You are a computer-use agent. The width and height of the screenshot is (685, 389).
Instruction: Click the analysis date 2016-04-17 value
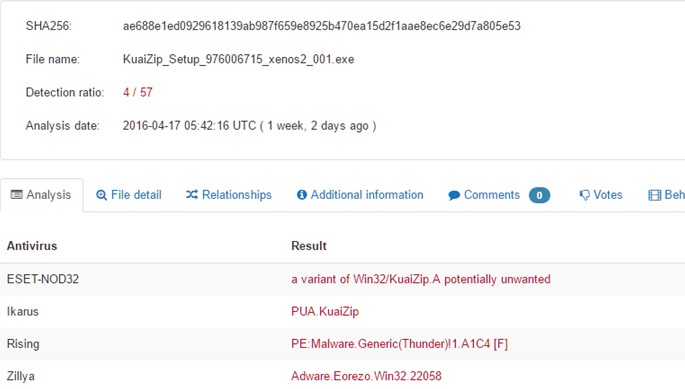tap(249, 126)
